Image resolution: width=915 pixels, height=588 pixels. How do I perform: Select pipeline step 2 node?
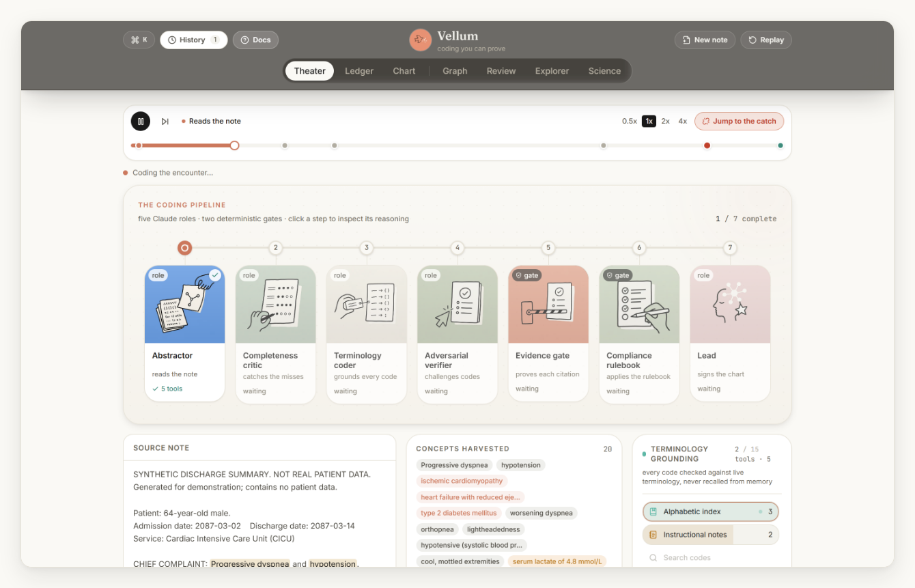275,248
